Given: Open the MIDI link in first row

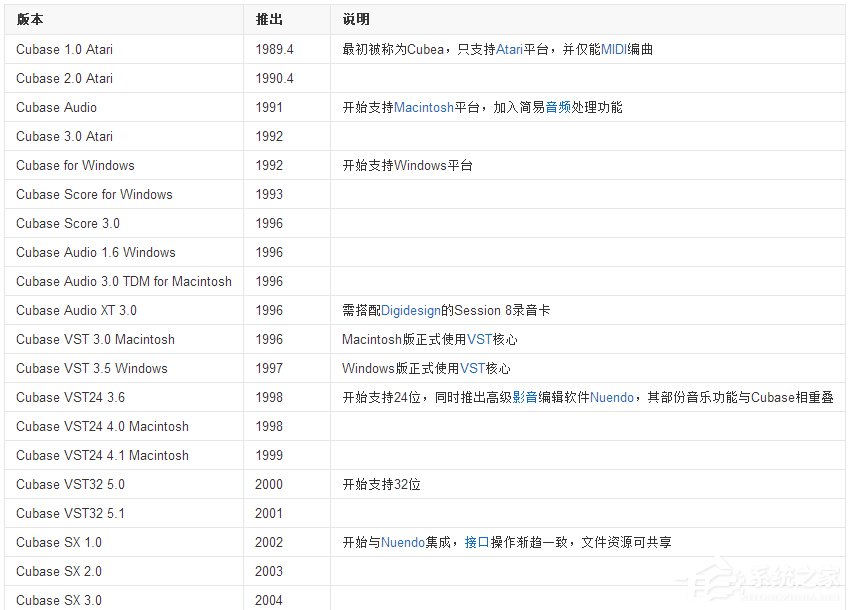Looking at the screenshot, I should [x=614, y=49].
